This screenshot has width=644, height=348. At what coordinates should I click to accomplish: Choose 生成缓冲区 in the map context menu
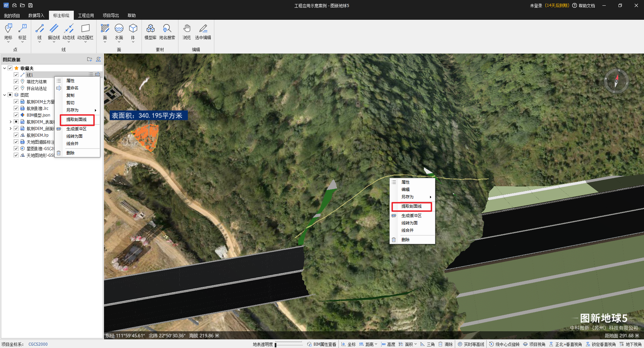pos(411,216)
